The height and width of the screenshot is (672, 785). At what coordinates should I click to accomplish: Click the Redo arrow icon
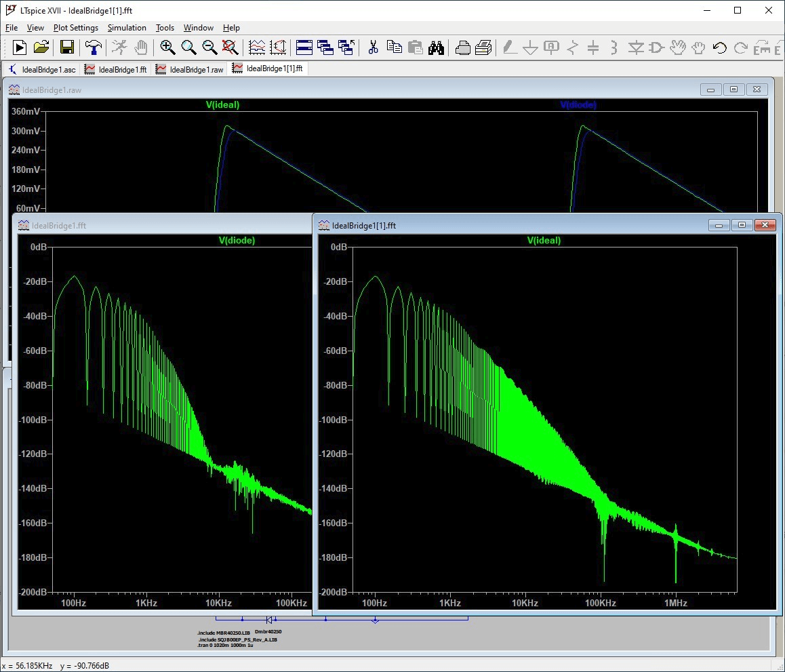pyautogui.click(x=740, y=47)
